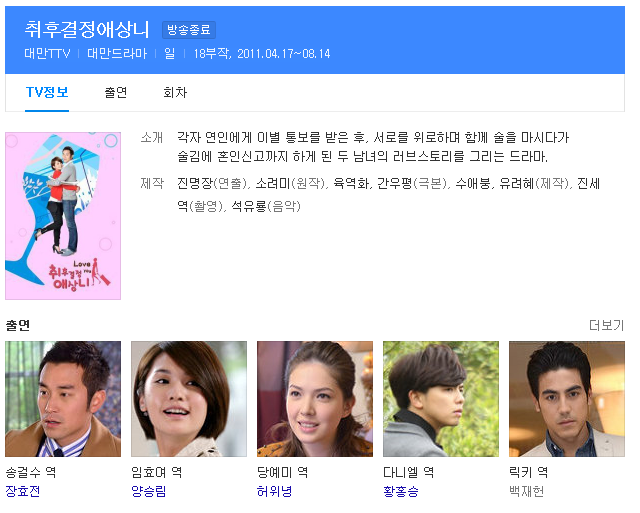Click the 취후결정애상니 title heading

pyautogui.click(x=87, y=29)
